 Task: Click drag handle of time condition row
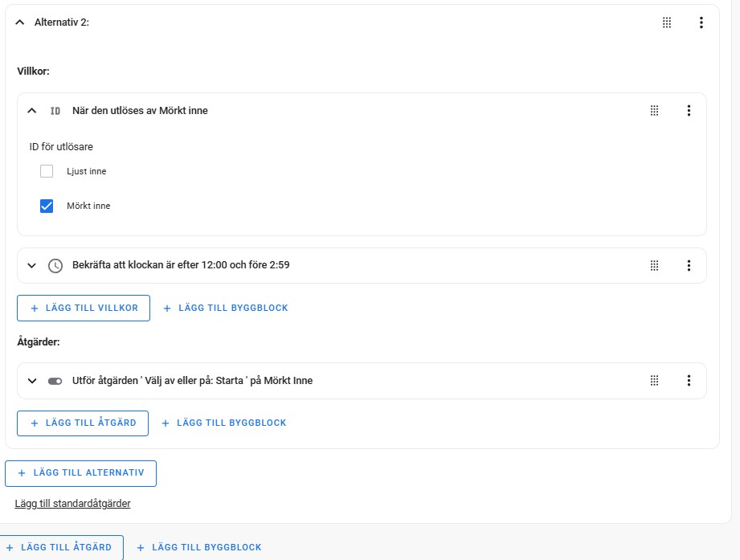654,265
